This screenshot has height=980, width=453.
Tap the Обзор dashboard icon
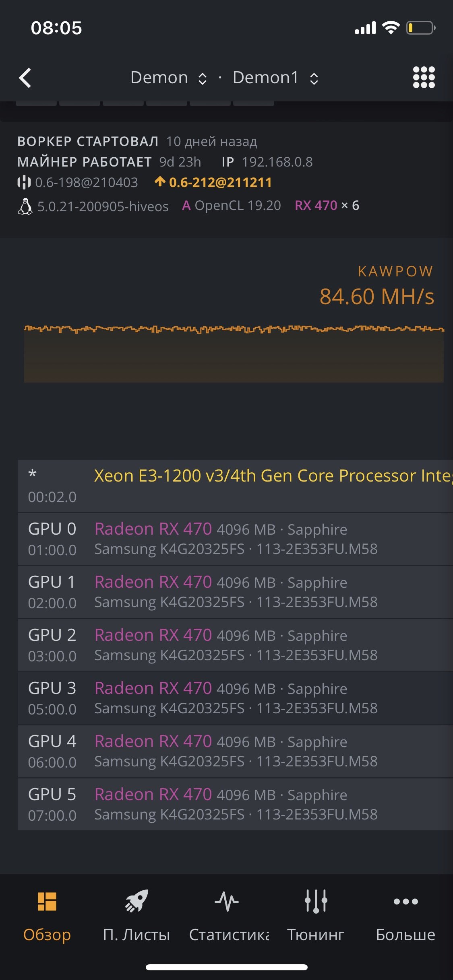pyautogui.click(x=47, y=902)
